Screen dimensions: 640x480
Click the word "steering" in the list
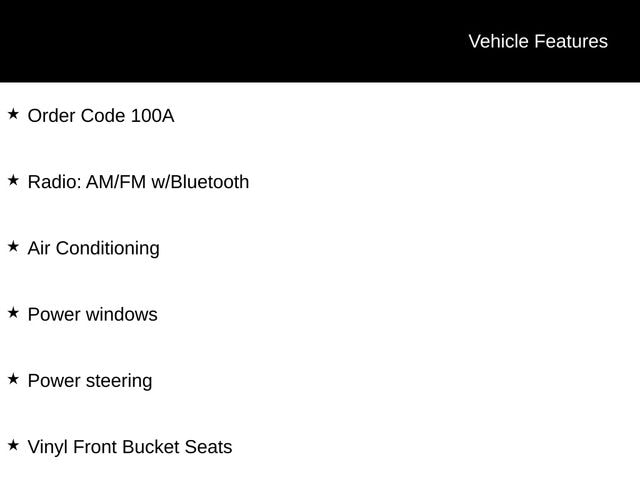coord(119,381)
